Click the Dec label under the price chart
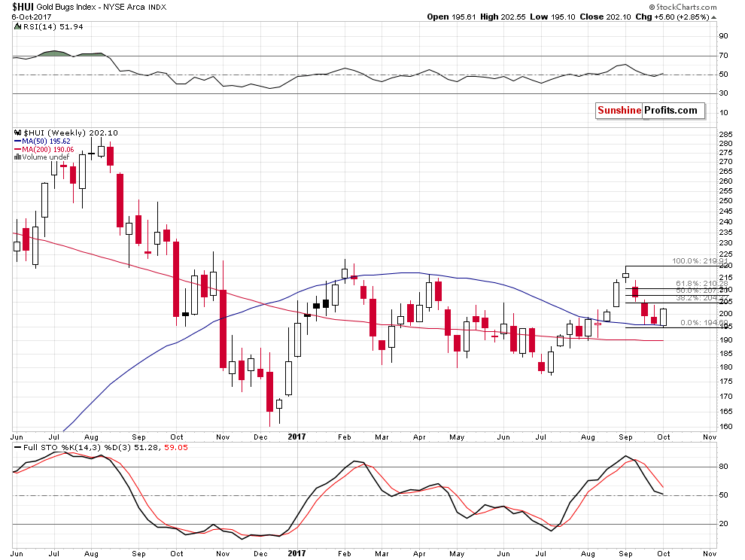 [x=260, y=437]
